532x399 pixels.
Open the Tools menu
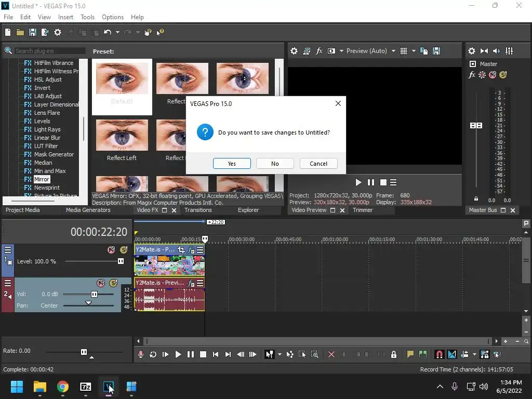pos(87,17)
